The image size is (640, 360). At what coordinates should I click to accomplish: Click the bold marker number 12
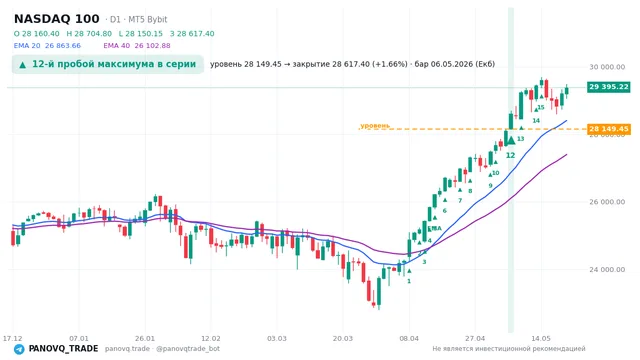coord(510,156)
